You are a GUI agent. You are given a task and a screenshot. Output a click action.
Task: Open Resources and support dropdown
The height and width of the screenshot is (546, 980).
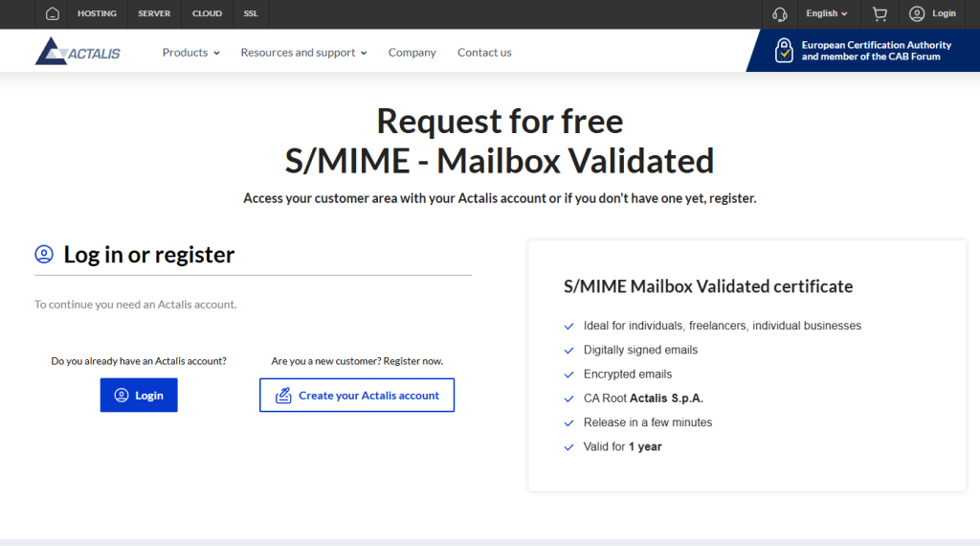click(303, 53)
